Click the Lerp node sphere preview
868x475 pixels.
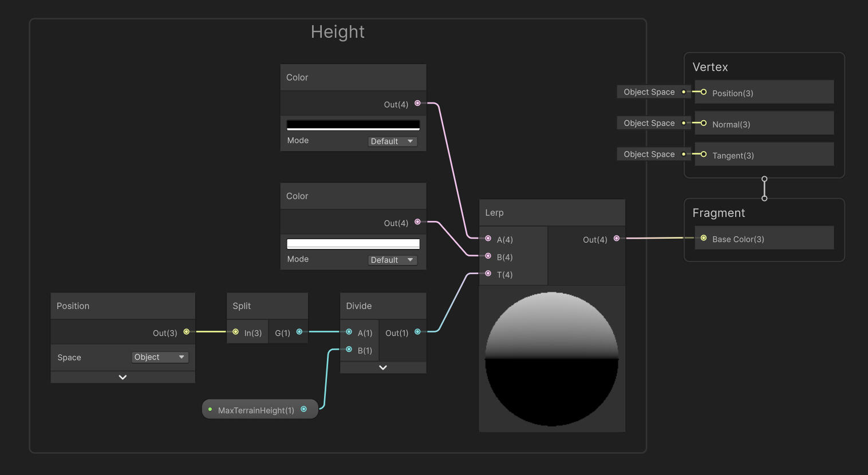551,359
